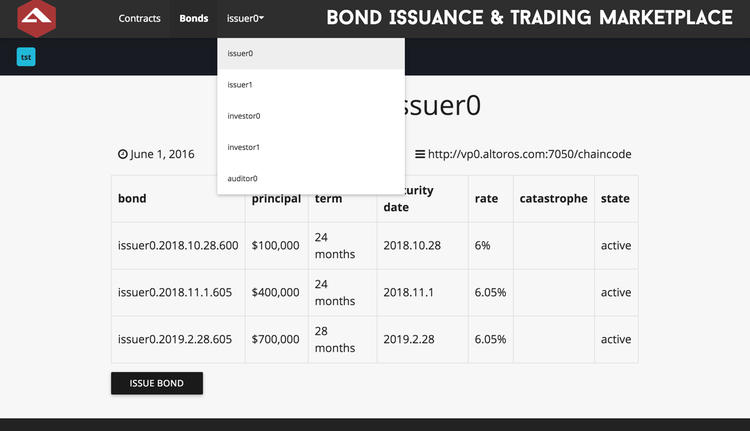
Task: Click the $700,000 principal cell
Action: pyautogui.click(x=276, y=339)
